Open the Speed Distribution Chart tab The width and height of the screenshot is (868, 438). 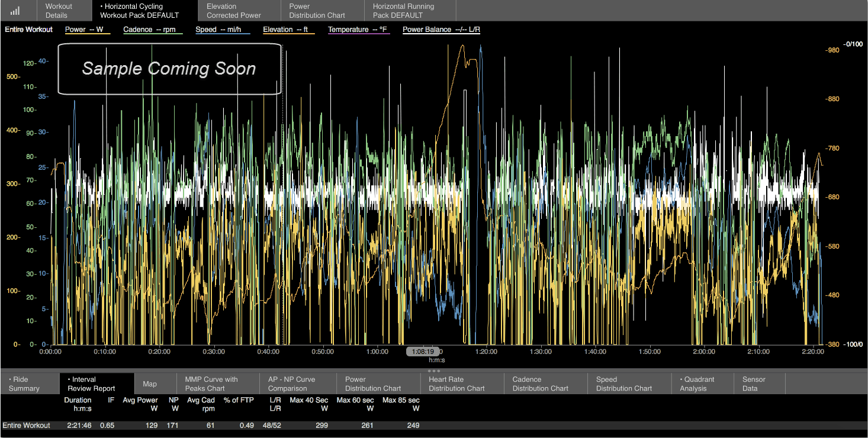point(629,384)
